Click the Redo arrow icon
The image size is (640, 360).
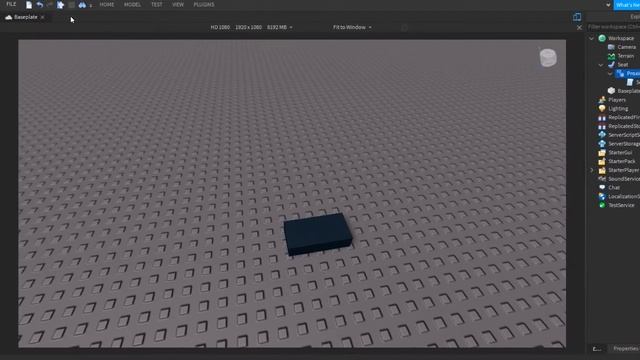(49, 5)
